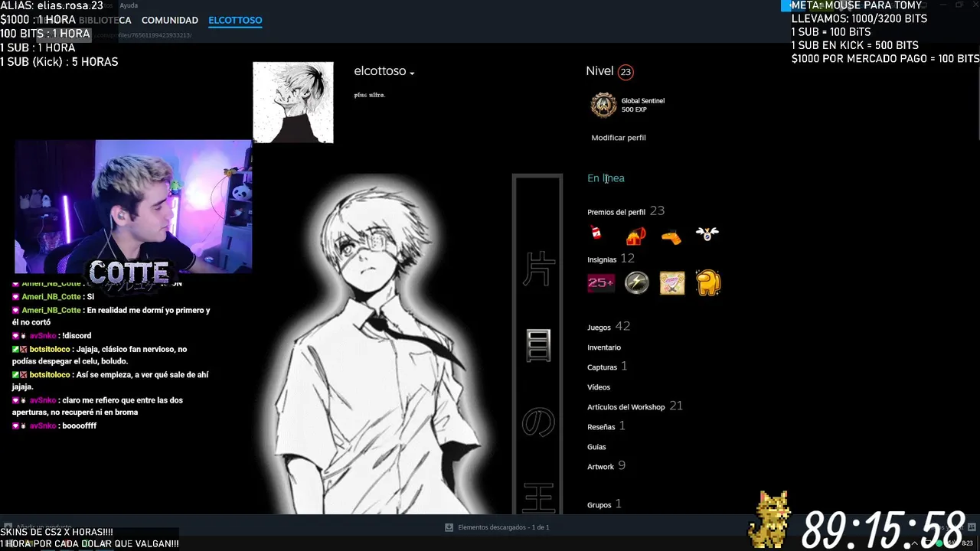
Task: Open the orange pointing hand profile award
Action: click(671, 237)
